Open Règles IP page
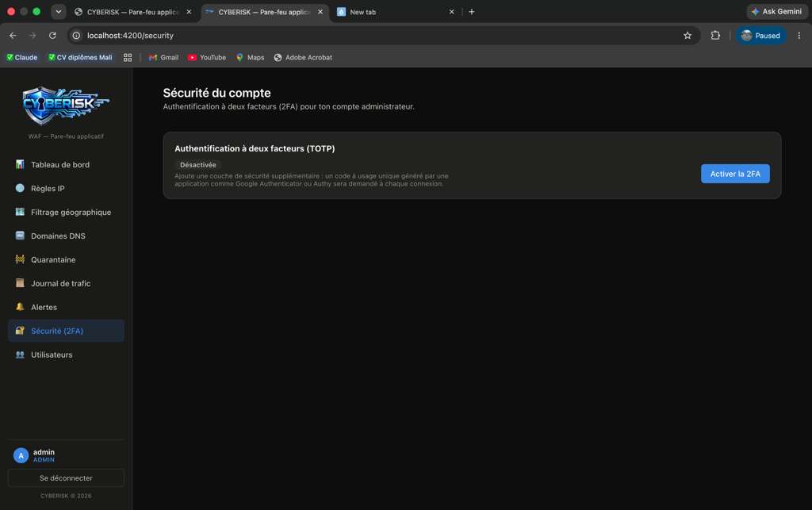 pos(66,188)
